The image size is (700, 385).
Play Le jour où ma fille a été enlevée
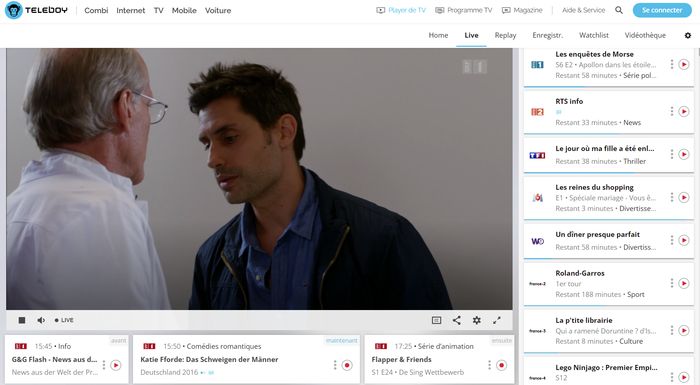(x=684, y=154)
